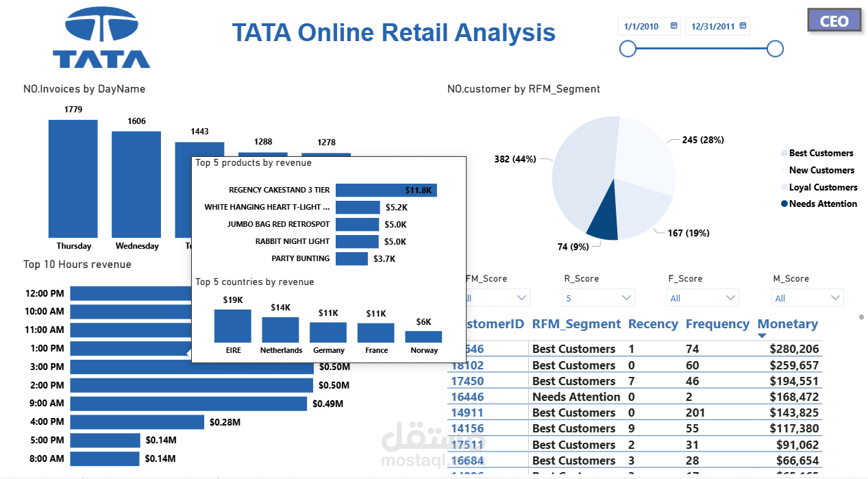868x479 pixels.
Task: Click the $259,657 monetary value
Action: pyautogui.click(x=794, y=365)
